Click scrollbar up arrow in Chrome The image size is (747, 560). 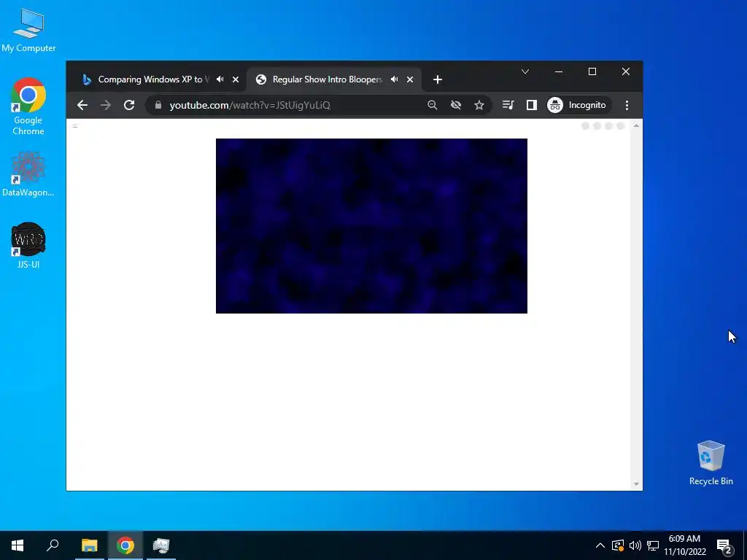tap(636, 125)
